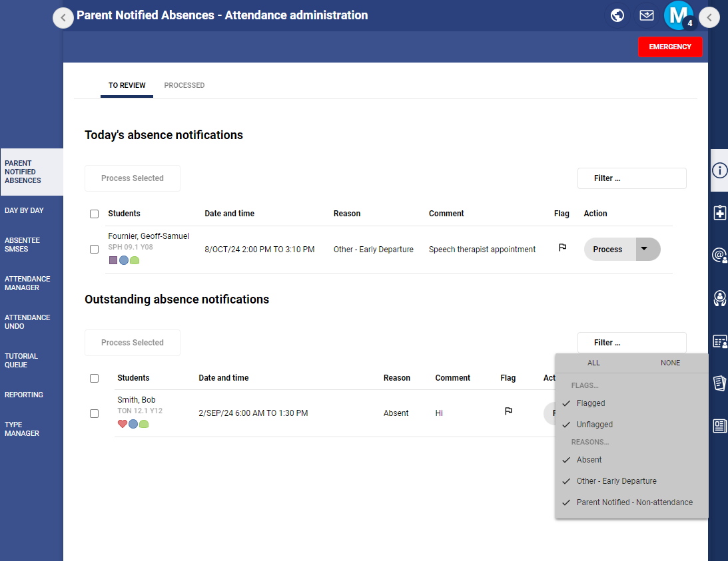Viewport: 728px width, 561px height.
Task: Open the Filter dropdown for today's notifications
Action: 631,178
